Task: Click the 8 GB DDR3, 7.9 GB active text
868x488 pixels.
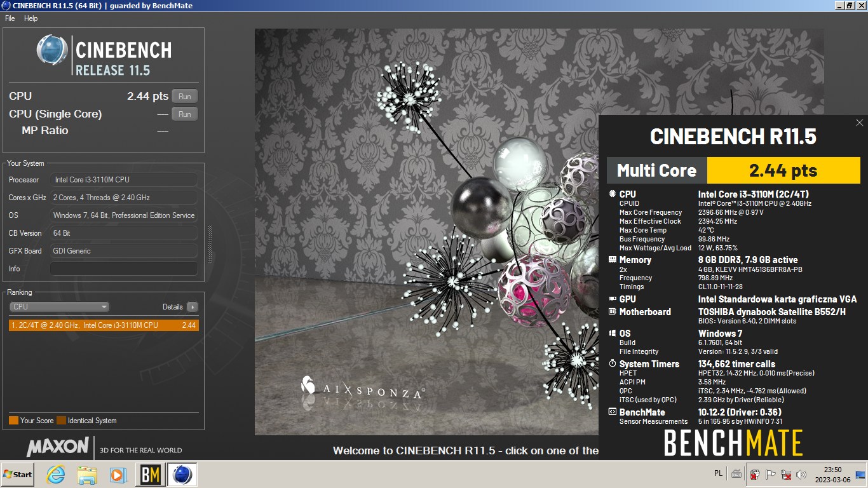Action: (x=748, y=260)
